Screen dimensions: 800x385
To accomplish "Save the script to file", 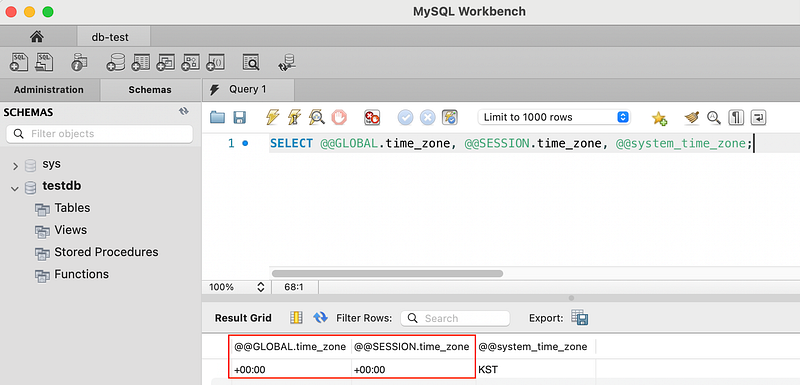I will tap(240, 117).
